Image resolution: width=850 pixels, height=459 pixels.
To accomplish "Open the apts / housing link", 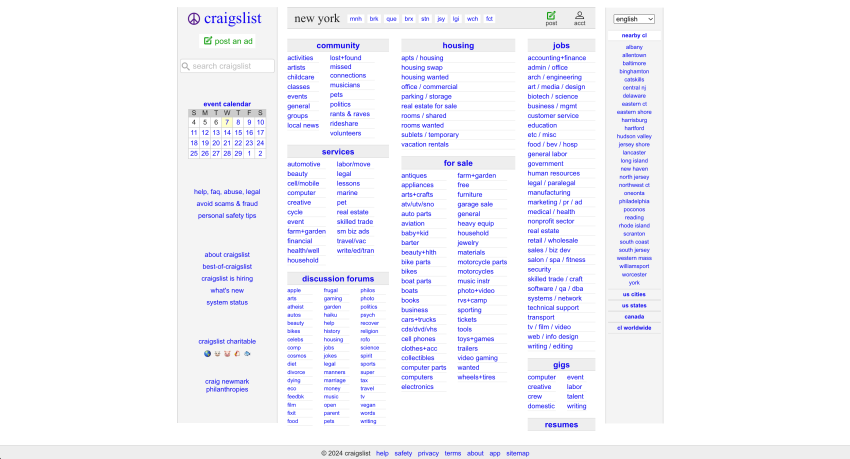I will coord(422,58).
